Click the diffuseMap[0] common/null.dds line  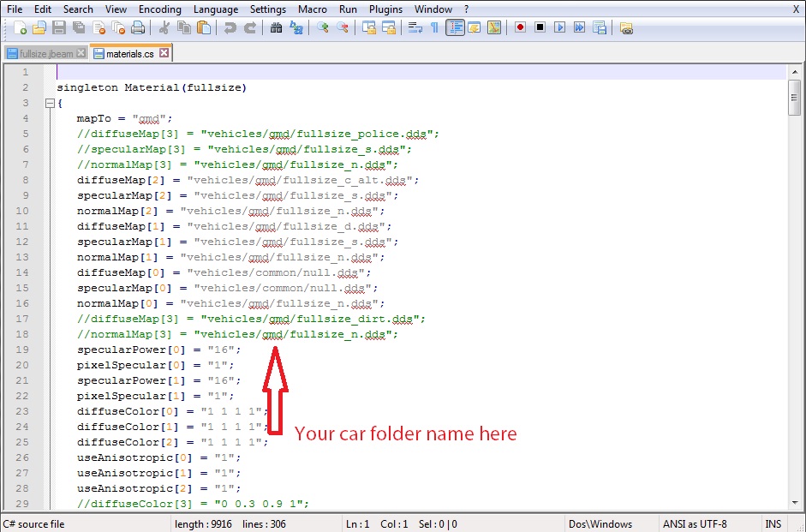point(224,272)
